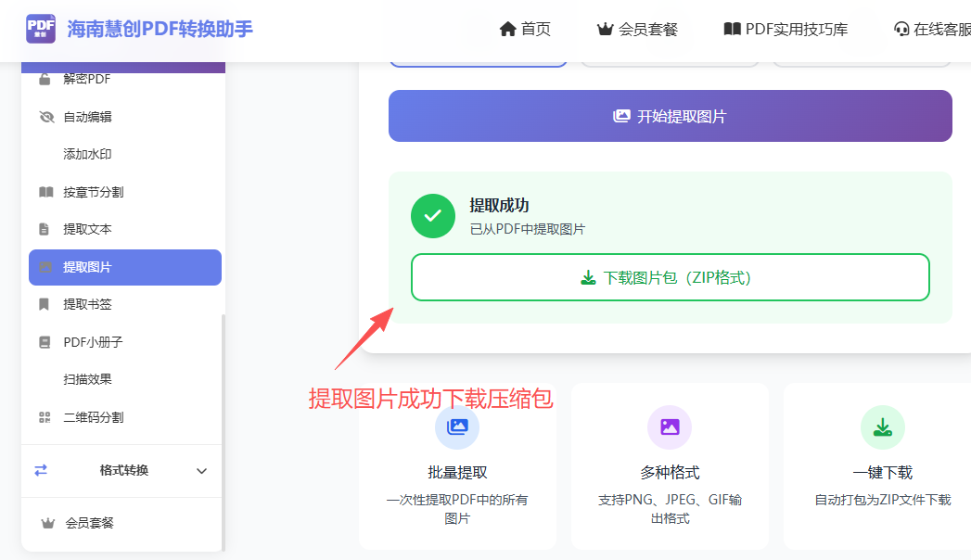Open the PDF实用技巧库 menu item
The width and height of the screenshot is (971, 560).
[786, 29]
